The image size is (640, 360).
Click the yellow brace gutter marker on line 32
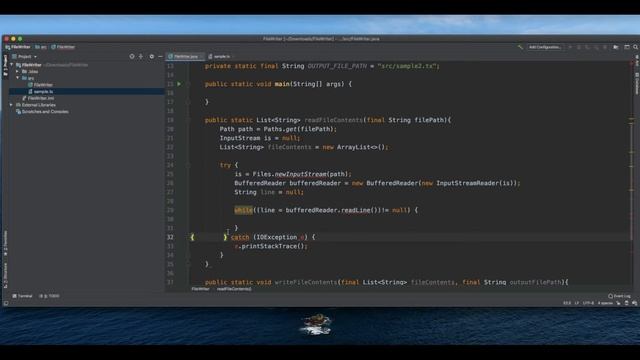192,237
